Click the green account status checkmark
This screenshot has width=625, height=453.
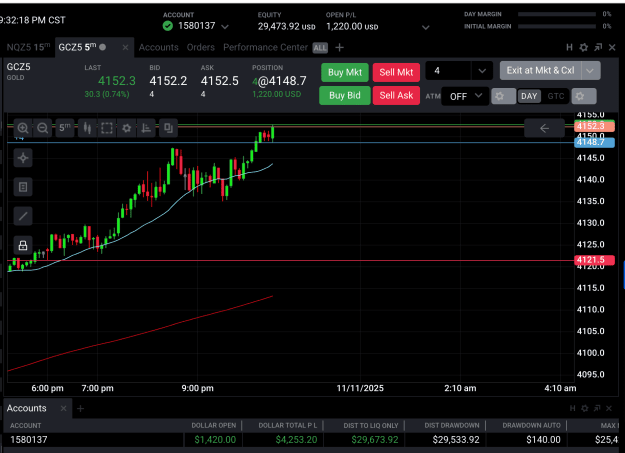pyautogui.click(x=168, y=26)
